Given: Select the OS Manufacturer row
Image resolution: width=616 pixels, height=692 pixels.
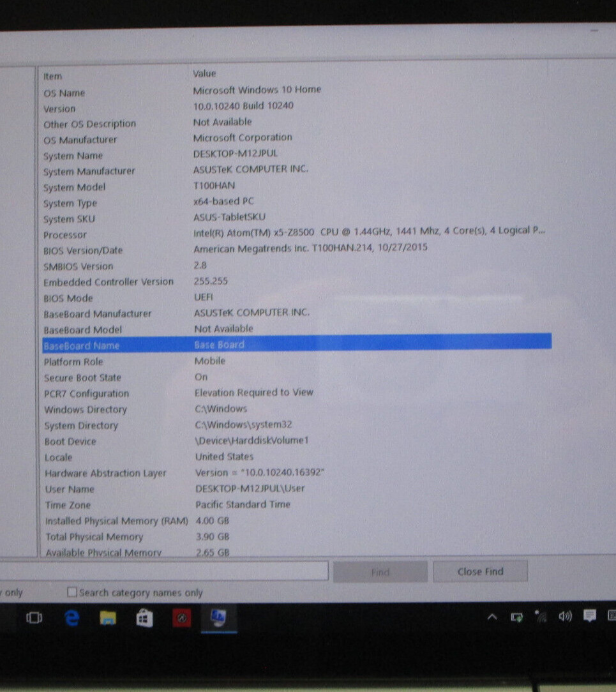Looking at the screenshot, I should [x=296, y=139].
